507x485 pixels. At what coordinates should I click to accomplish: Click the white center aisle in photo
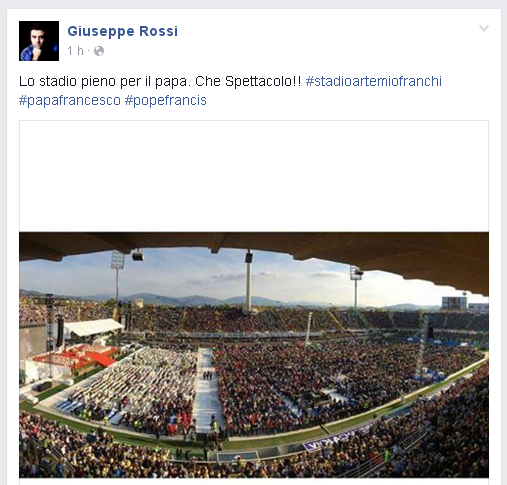[206, 390]
